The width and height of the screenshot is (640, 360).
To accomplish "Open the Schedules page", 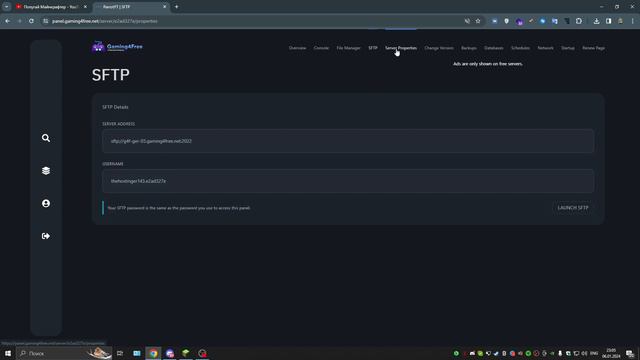I will point(520,48).
